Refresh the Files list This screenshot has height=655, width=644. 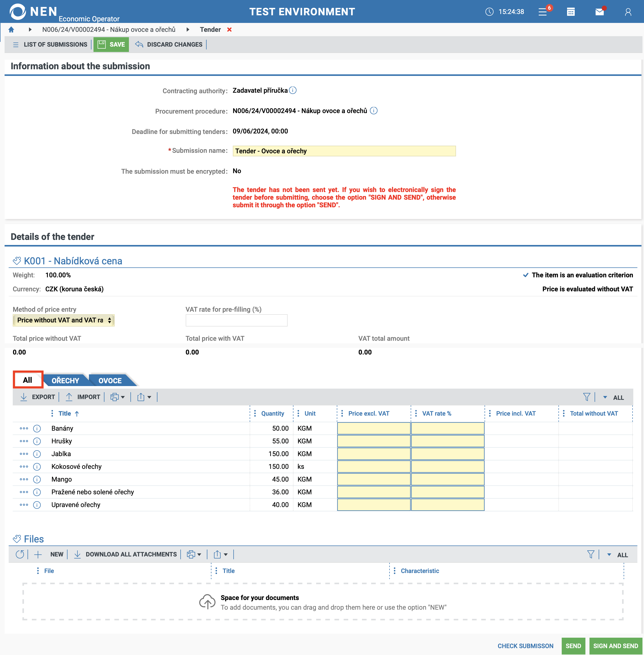20,554
